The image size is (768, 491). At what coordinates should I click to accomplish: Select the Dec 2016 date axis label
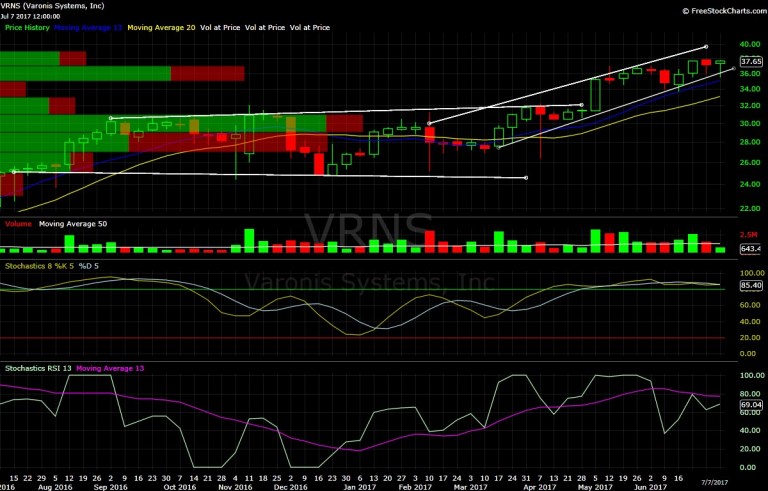click(x=291, y=487)
